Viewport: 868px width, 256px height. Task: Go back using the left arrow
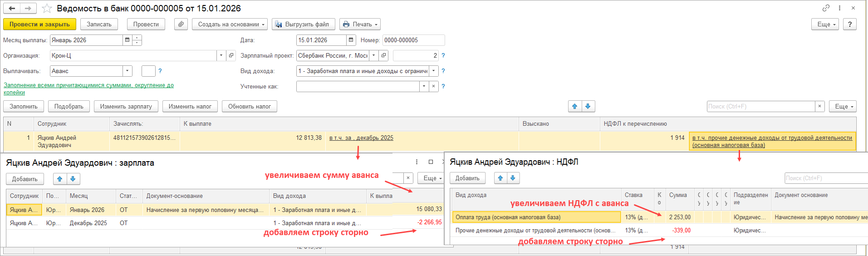[x=12, y=8]
